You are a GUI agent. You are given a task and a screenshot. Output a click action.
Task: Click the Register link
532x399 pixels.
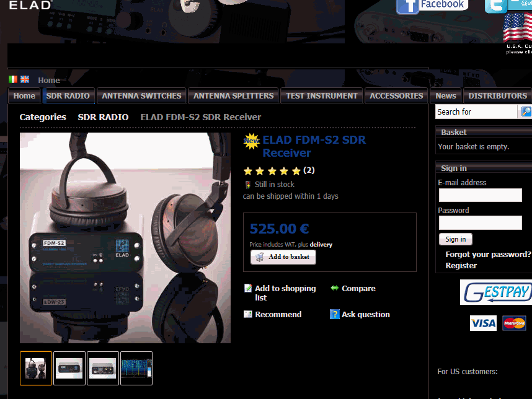pyautogui.click(x=461, y=265)
